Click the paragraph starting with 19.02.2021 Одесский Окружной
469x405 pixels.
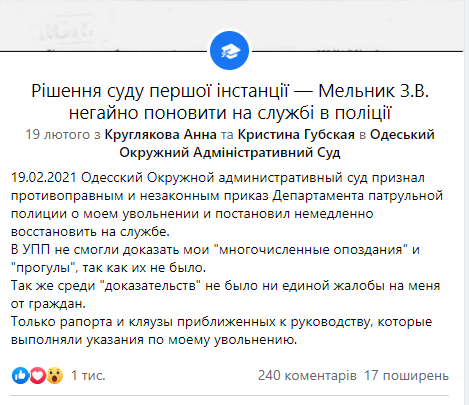[x=227, y=204]
